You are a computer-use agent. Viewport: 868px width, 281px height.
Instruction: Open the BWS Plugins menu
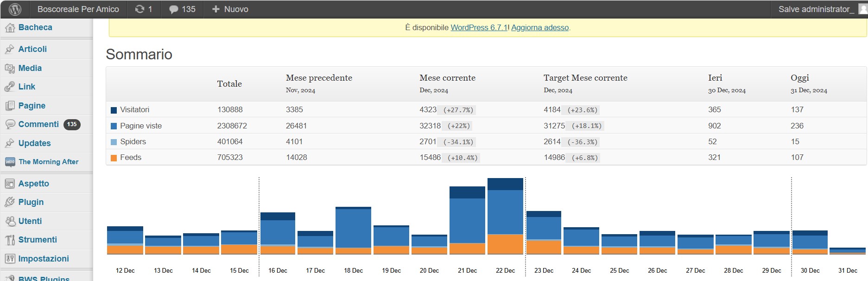point(44,278)
